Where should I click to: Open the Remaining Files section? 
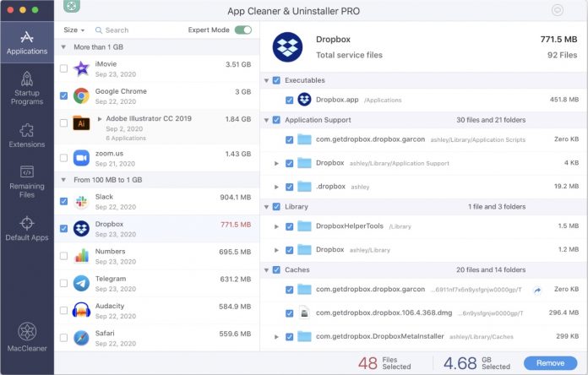click(27, 182)
